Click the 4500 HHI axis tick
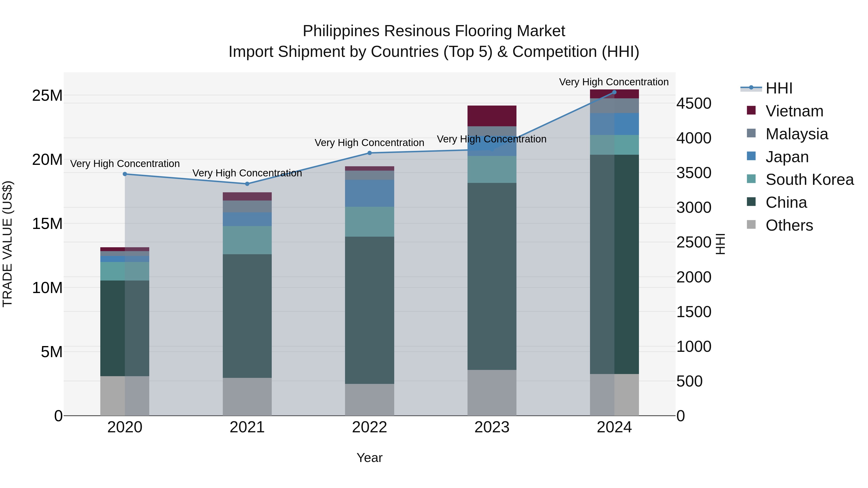Image resolution: width=868 pixels, height=488 pixels. click(694, 103)
